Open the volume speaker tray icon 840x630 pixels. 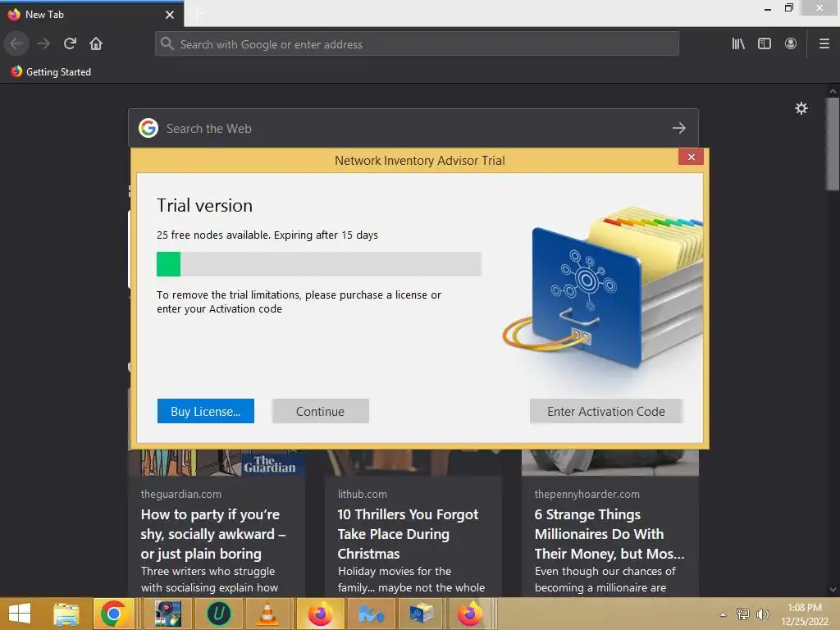(762, 614)
